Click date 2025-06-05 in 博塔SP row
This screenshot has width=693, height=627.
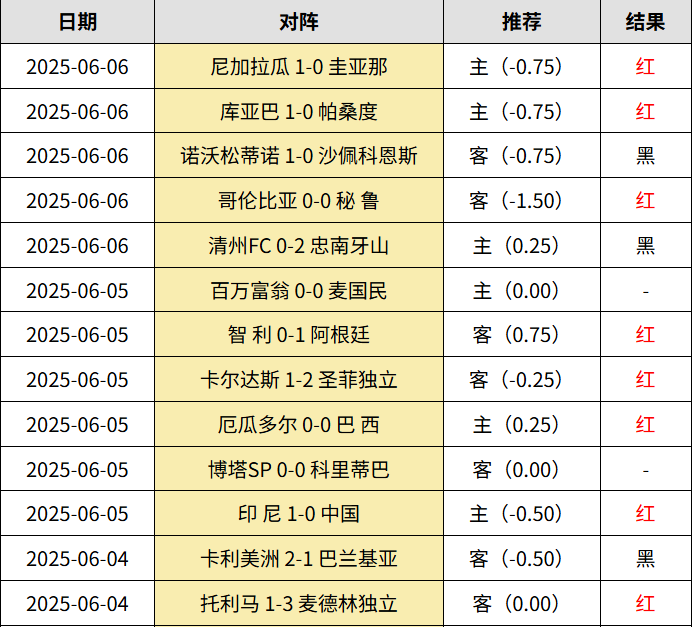(x=77, y=469)
